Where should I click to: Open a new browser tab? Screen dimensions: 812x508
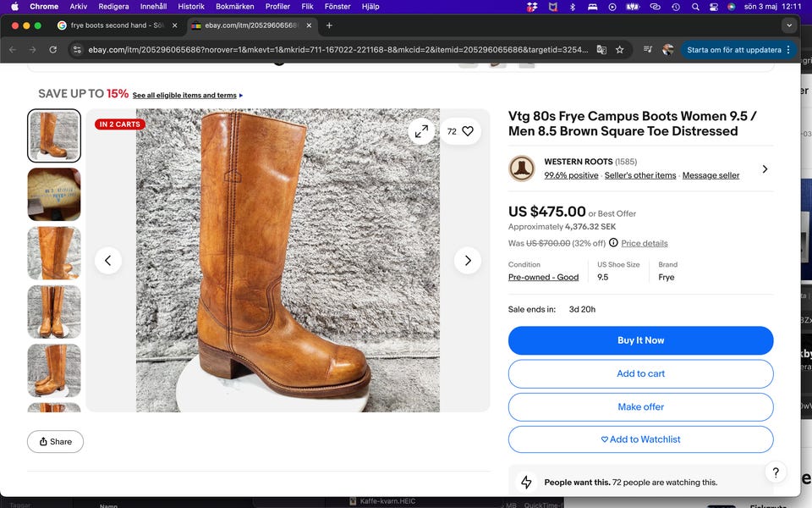pos(329,25)
